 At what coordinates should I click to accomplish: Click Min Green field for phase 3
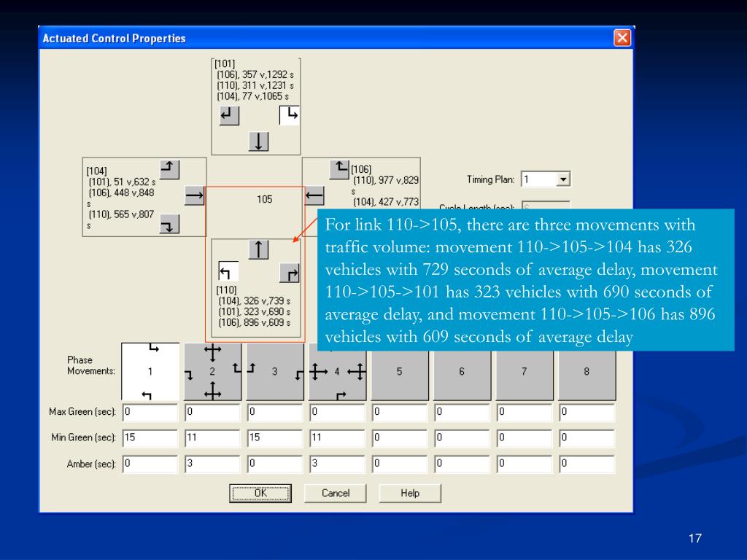click(275, 438)
